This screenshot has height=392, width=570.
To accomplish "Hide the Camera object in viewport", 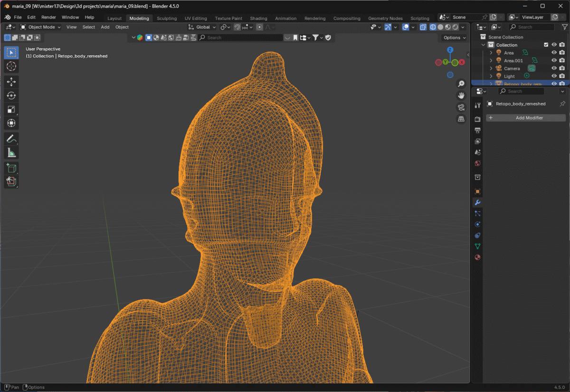I will point(554,68).
